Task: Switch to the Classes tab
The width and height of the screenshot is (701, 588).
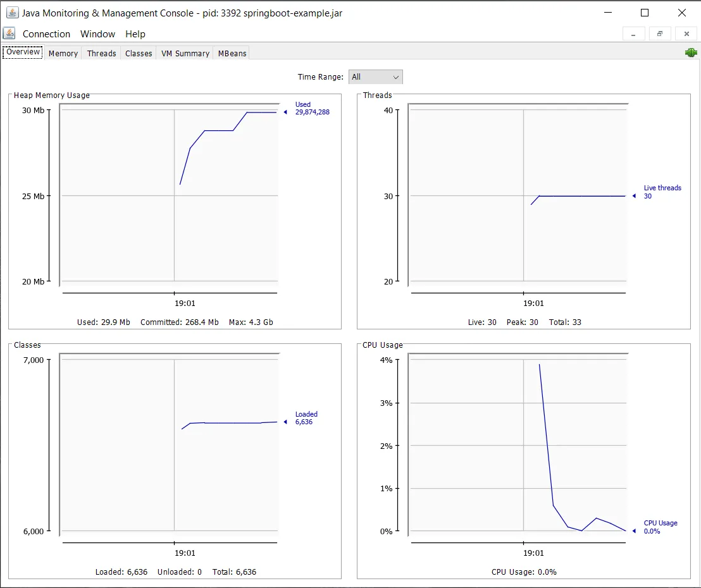Action: (139, 53)
